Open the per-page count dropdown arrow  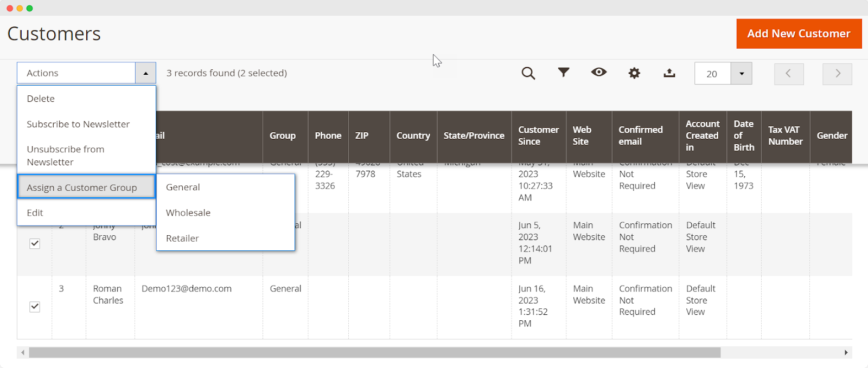(x=742, y=74)
